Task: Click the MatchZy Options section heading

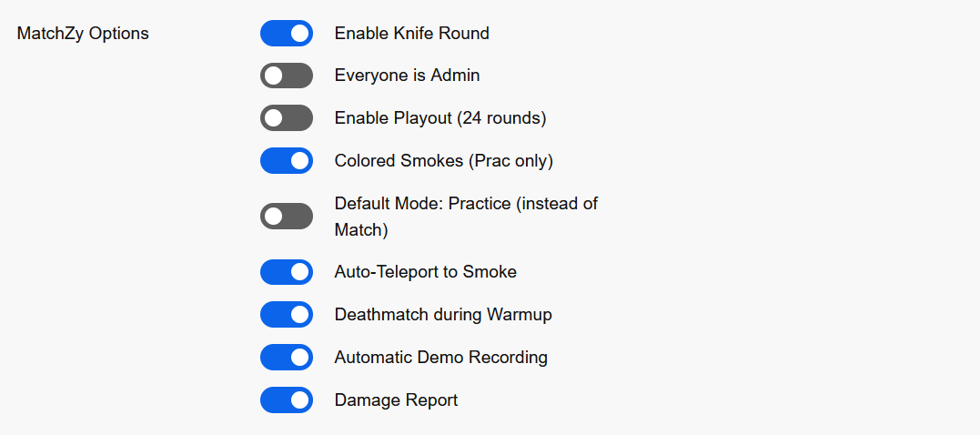Action: tap(83, 34)
